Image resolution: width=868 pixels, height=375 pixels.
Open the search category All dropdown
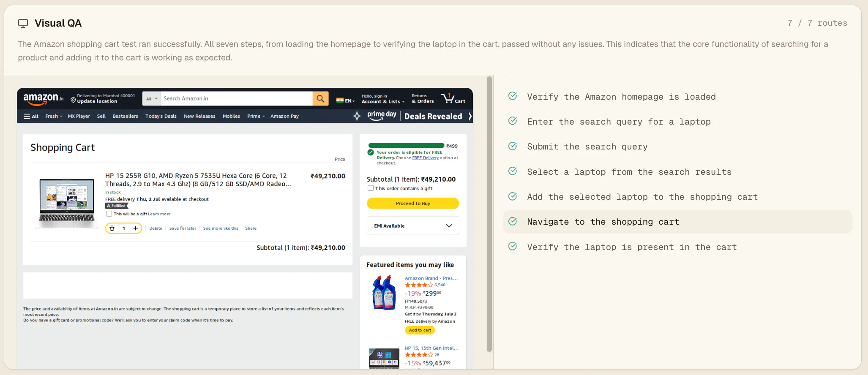[152, 99]
